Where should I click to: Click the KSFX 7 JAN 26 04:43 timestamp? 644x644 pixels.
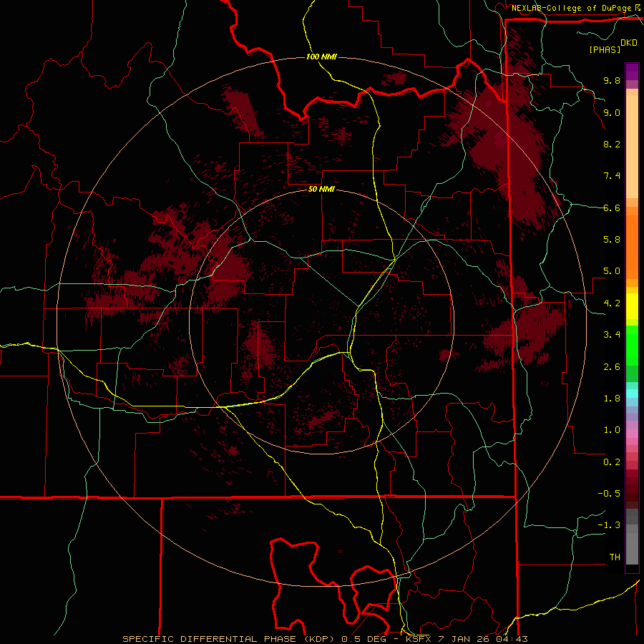[467, 639]
